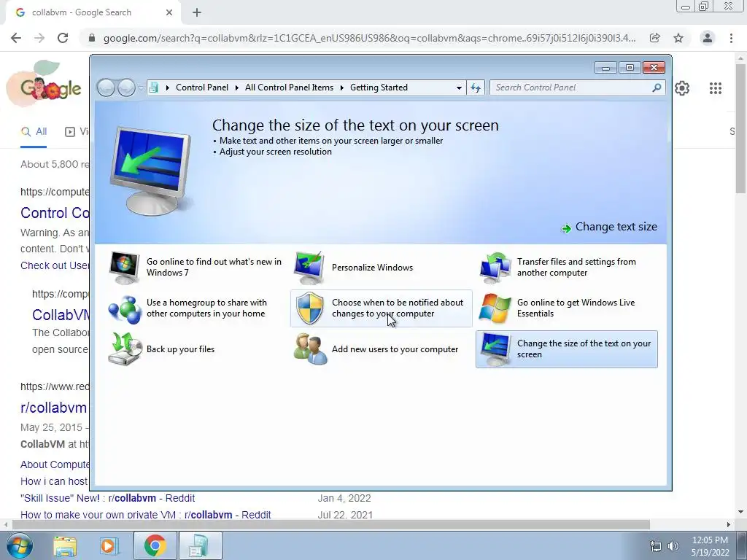The image size is (747, 560).
Task: Click the Chrome URL address bar
Action: tap(369, 38)
